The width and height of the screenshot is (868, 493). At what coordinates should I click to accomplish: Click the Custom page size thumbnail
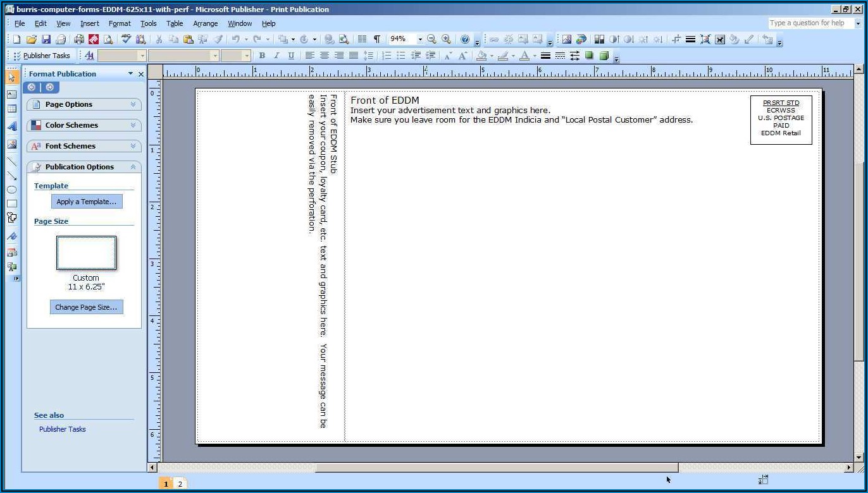tap(86, 253)
